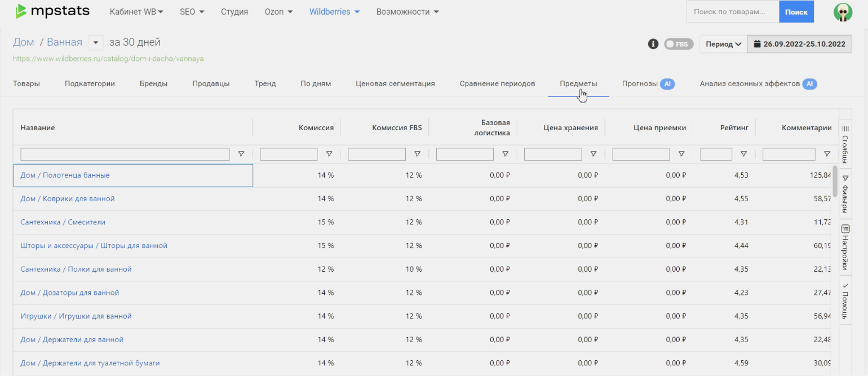This screenshot has width=868, height=376.
Task: Open Сантехника / Смесители link
Action: pyautogui.click(x=63, y=222)
